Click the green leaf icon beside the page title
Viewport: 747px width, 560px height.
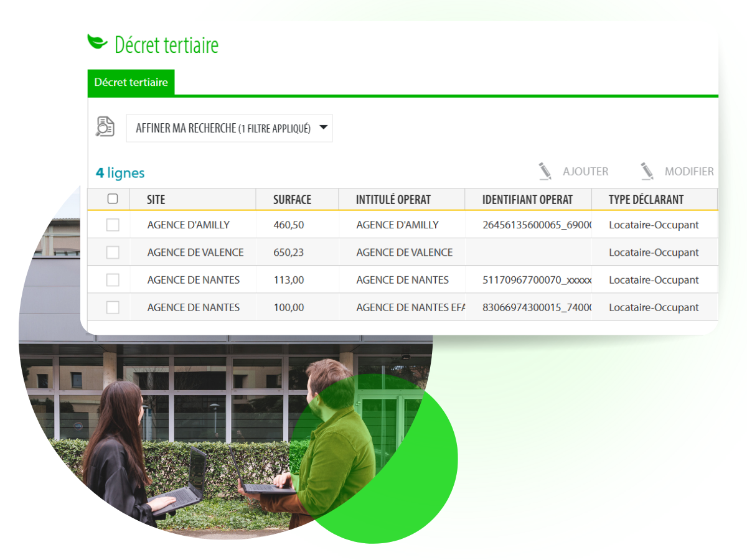(98, 41)
